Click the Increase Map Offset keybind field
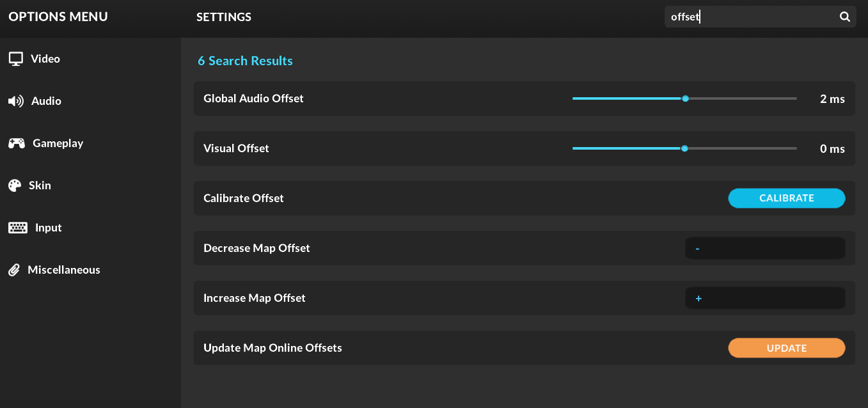868x408 pixels. pos(765,298)
